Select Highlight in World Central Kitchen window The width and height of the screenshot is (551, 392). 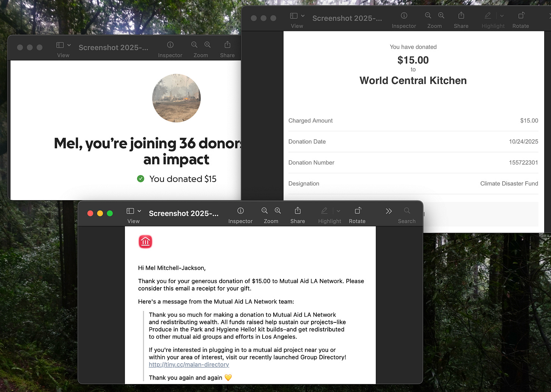488,16
